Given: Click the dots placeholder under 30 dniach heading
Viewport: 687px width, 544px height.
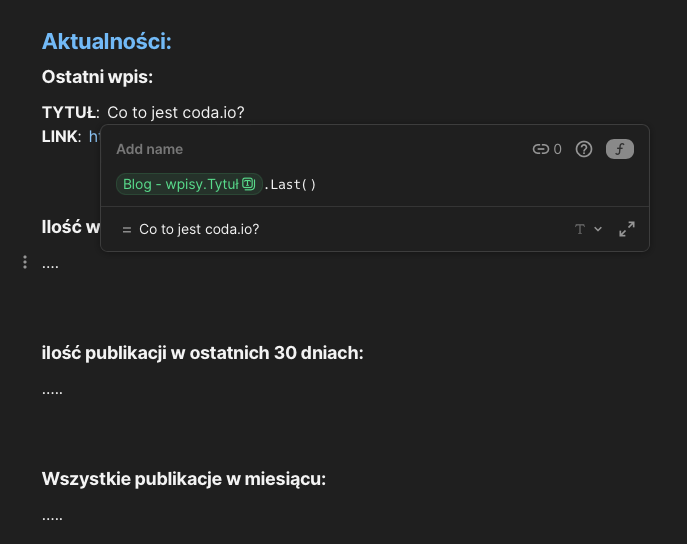Looking at the screenshot, I should (x=53, y=389).
